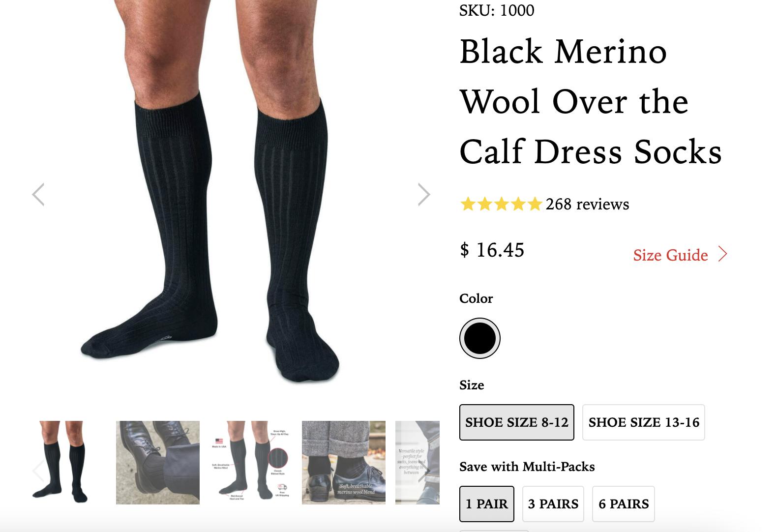This screenshot has height=532, width=776.
Task: Click the five-star rating icons
Action: pyautogui.click(x=501, y=204)
